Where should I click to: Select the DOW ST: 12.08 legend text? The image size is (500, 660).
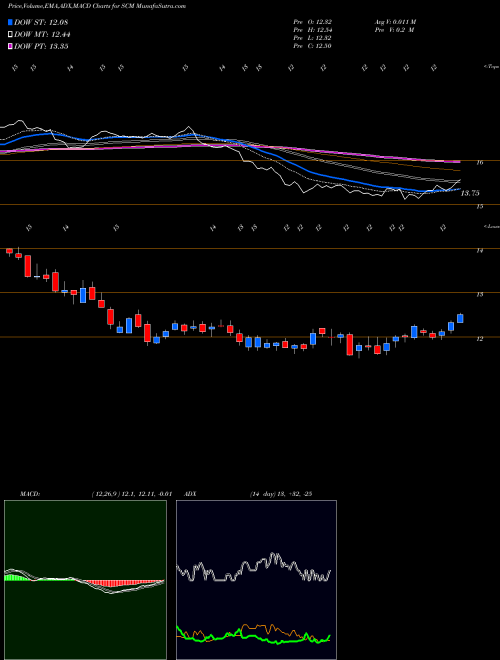pos(41,22)
